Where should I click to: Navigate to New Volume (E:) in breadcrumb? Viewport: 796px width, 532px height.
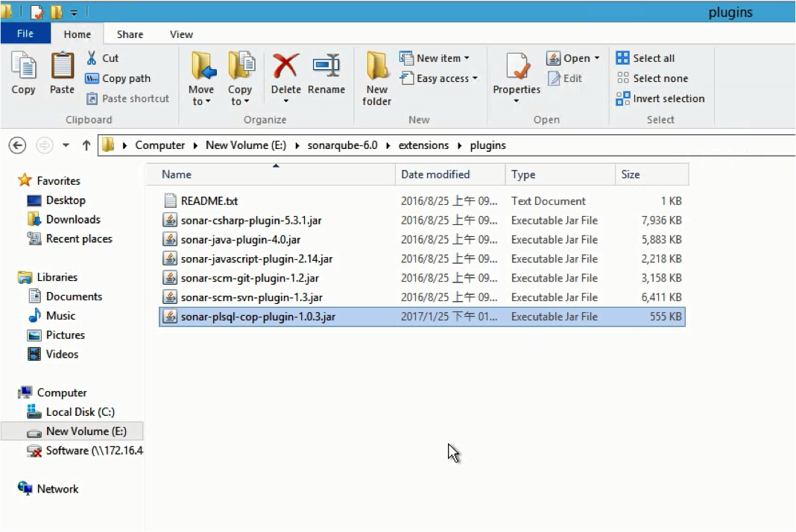click(x=246, y=146)
